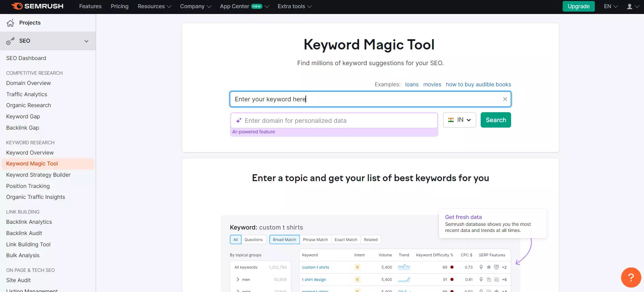The width and height of the screenshot is (644, 292).
Task: Open the Projects home icon
Action: (x=11, y=23)
